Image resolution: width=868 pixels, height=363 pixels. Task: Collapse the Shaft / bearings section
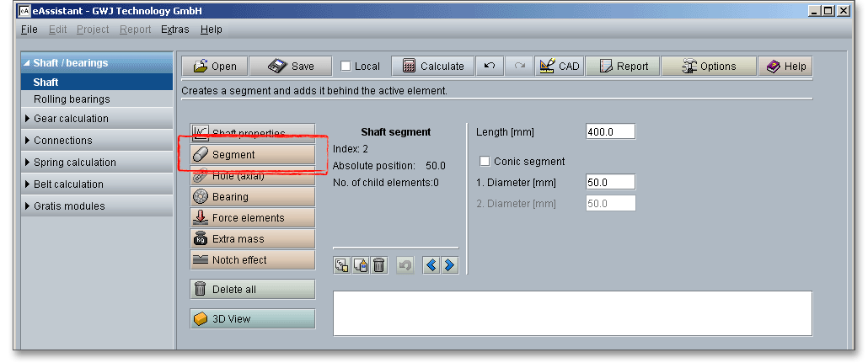pyautogui.click(x=71, y=63)
